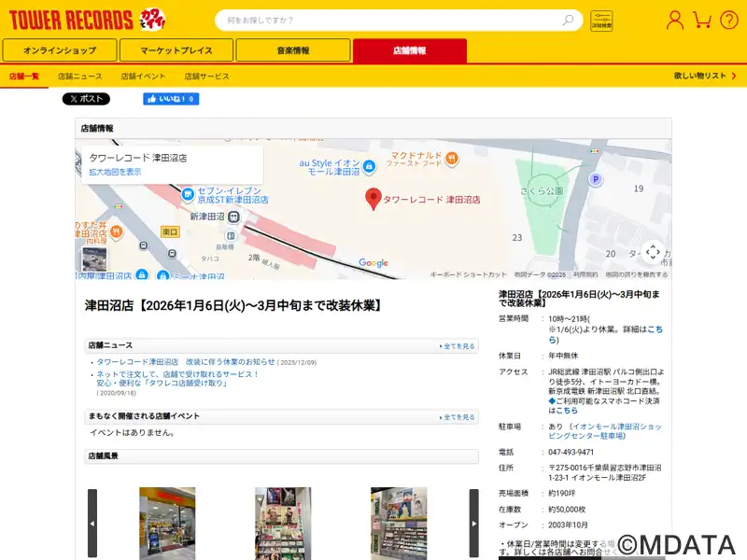
Task: Open 店舗イベント in the submenu
Action: tap(143, 77)
